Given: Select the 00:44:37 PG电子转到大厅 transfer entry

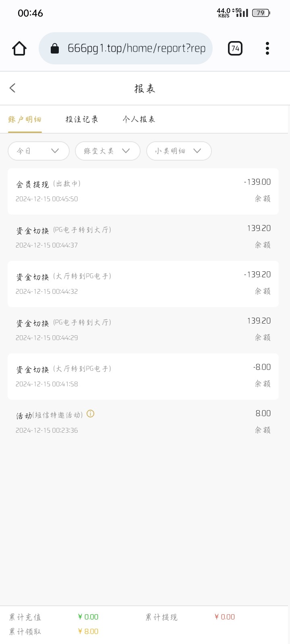Looking at the screenshot, I should coord(143,237).
